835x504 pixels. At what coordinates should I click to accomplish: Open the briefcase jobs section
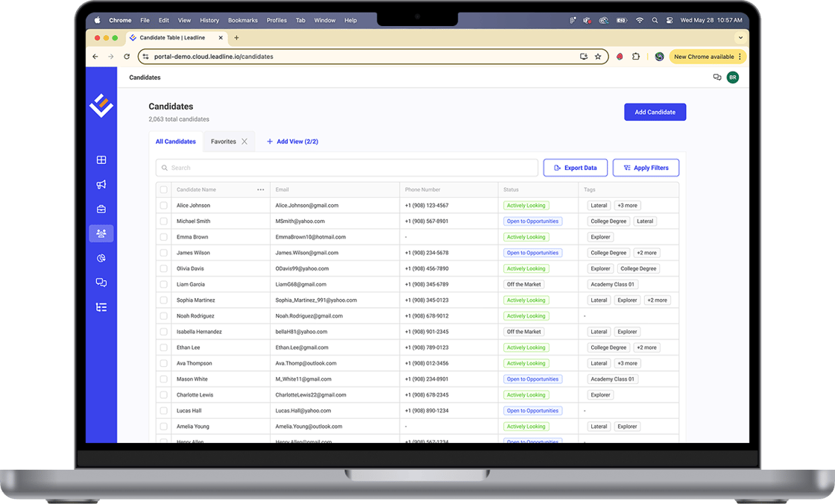[x=101, y=209]
